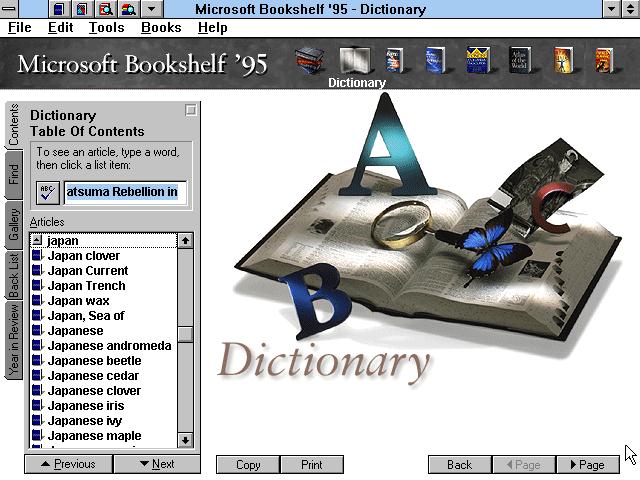Open the Tools menu
This screenshot has width=640, height=480.
[107, 28]
